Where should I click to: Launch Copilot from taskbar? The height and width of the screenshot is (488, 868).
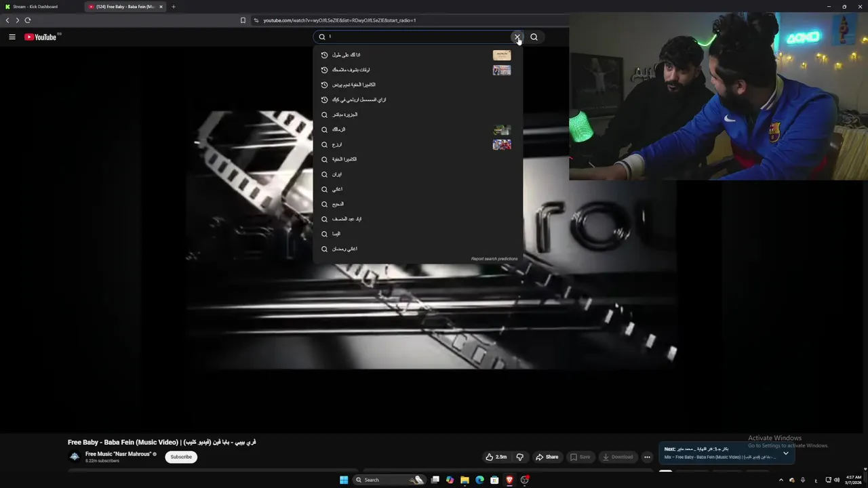pyautogui.click(x=450, y=480)
